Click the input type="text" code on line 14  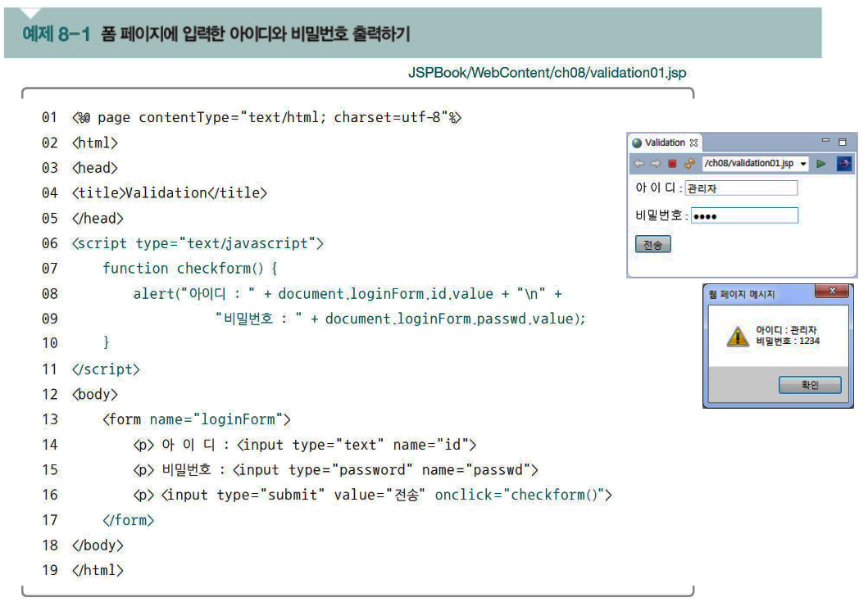point(357,444)
